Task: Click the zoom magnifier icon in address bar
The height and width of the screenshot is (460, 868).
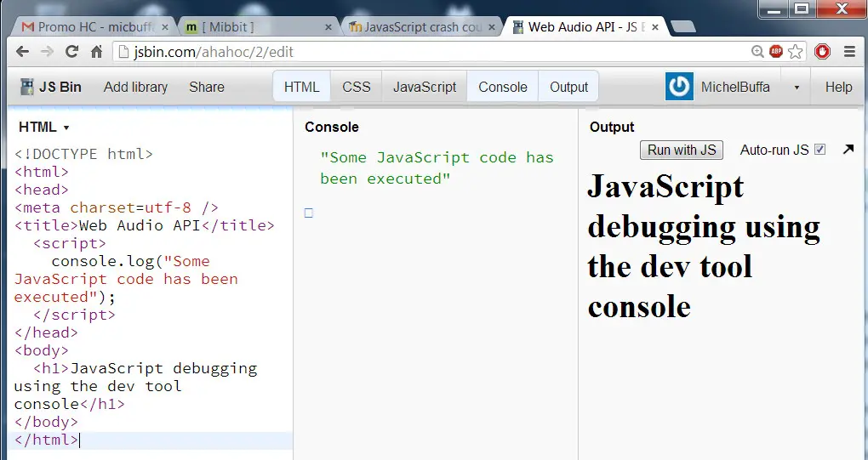Action: [x=757, y=51]
